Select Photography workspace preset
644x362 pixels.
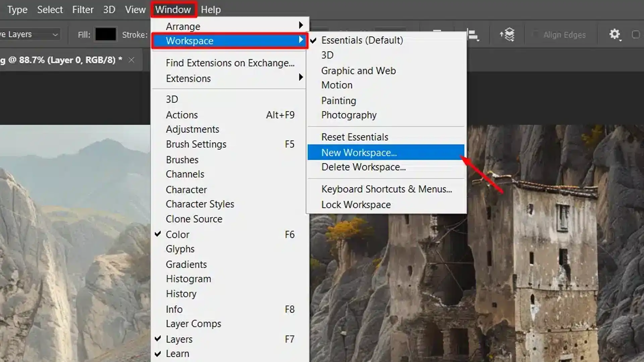point(348,115)
